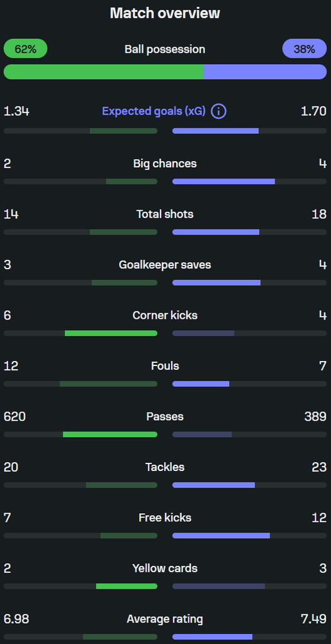331x644 pixels.
Task: Select the Goalkeeper saves label
Action: coord(165,265)
